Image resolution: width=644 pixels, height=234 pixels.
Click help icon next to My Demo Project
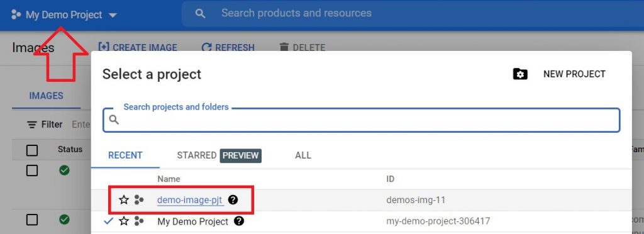pyautogui.click(x=239, y=221)
